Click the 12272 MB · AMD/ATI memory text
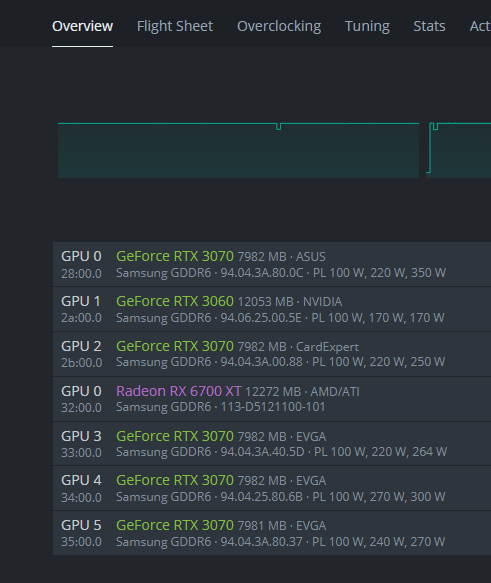Viewport: 491px width, 583px height. coord(302,392)
